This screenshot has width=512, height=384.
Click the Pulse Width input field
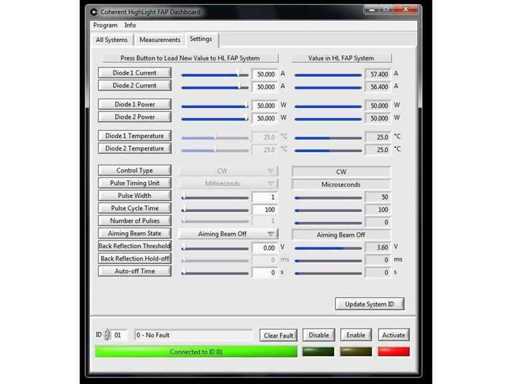tap(265, 197)
